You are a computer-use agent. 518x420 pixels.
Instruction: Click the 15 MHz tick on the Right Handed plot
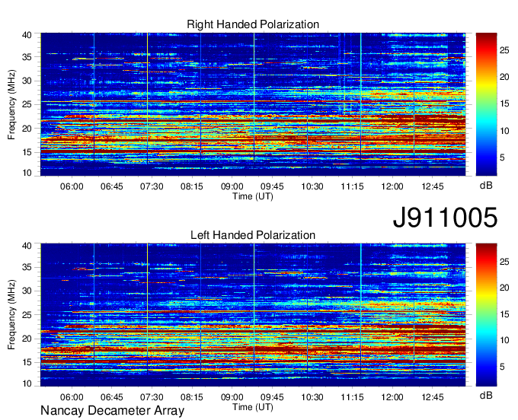[x=27, y=152]
